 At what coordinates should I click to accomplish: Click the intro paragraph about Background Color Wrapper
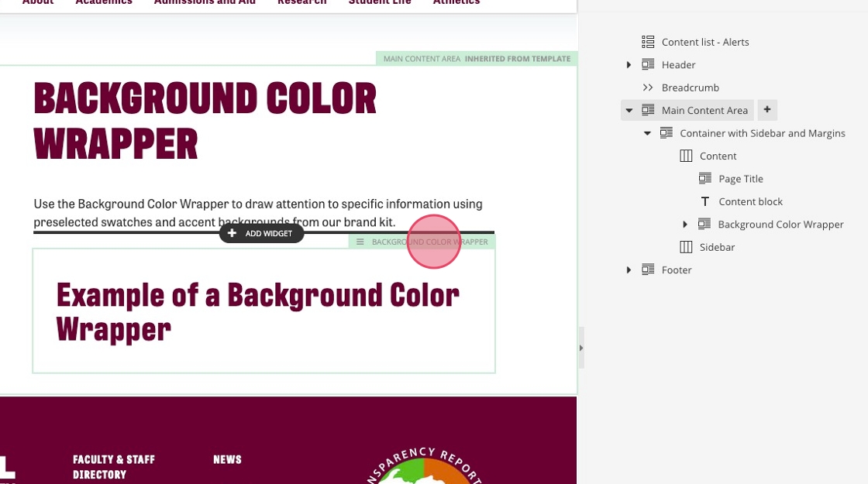(x=258, y=213)
